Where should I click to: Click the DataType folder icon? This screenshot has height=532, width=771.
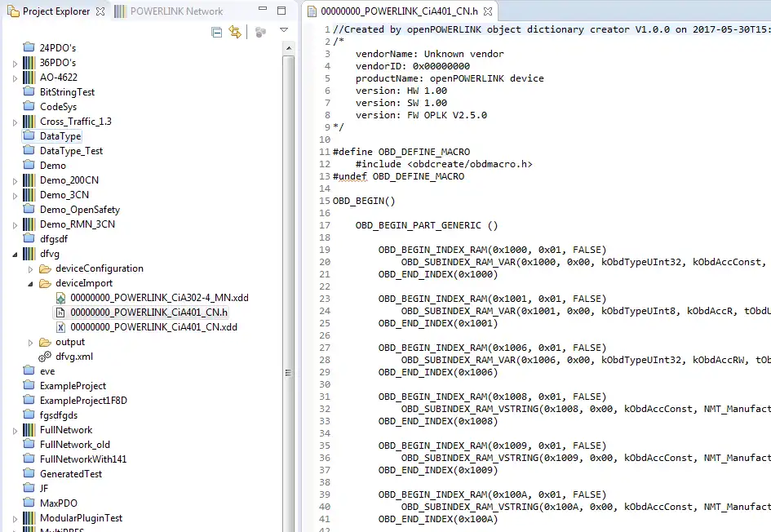tap(29, 135)
